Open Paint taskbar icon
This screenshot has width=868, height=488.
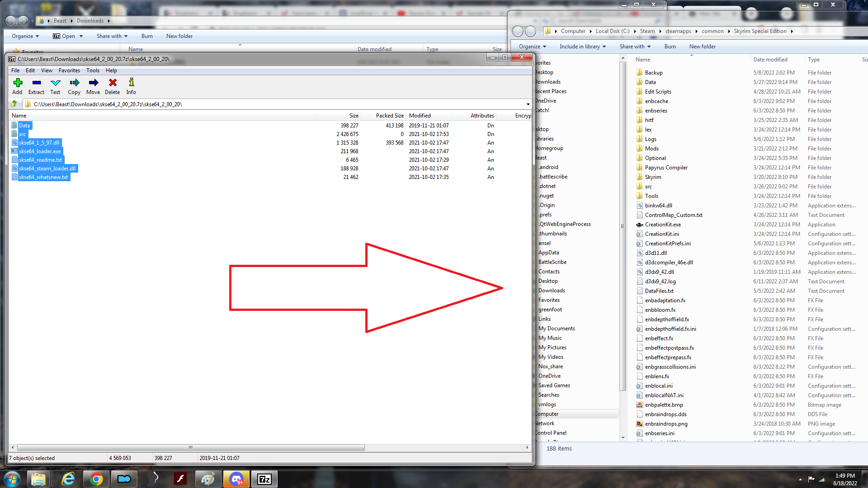point(208,479)
